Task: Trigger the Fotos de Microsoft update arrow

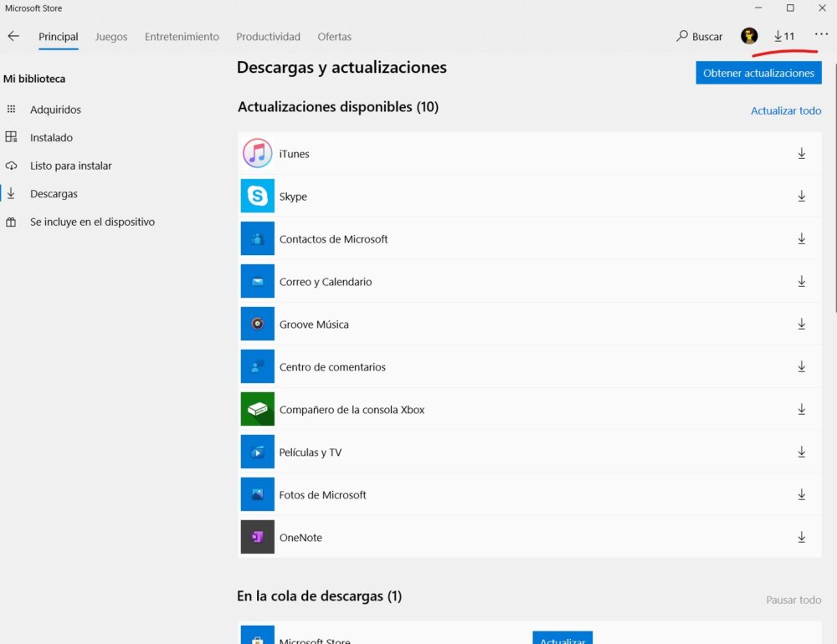Action: click(802, 494)
